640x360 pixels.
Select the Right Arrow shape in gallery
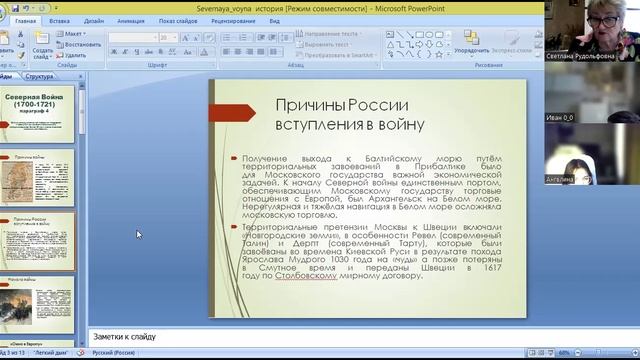[419, 44]
